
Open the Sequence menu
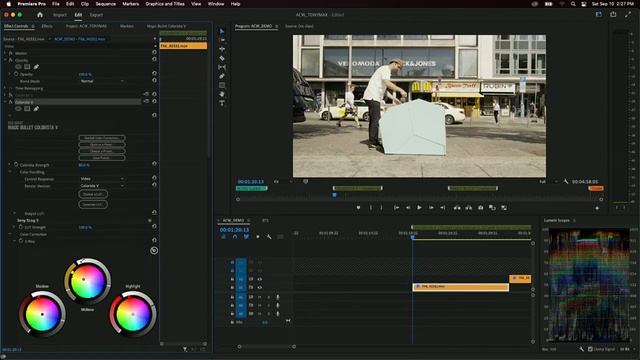click(x=105, y=4)
